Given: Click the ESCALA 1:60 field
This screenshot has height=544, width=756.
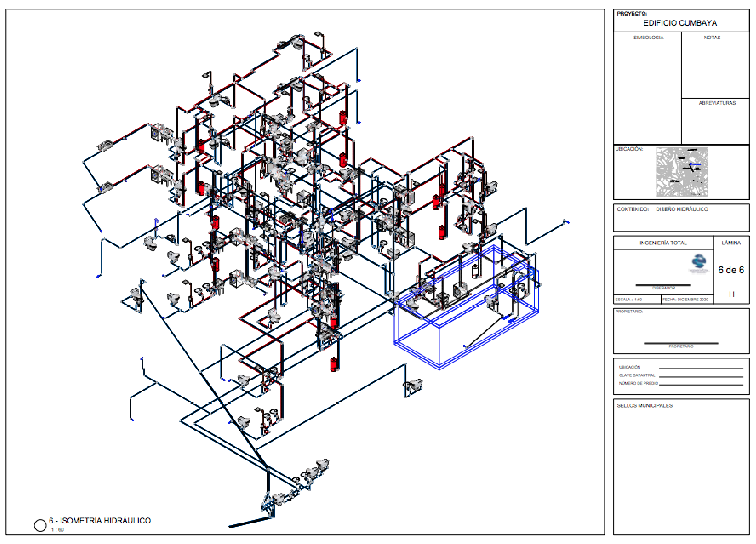Looking at the screenshot, I should point(629,300).
